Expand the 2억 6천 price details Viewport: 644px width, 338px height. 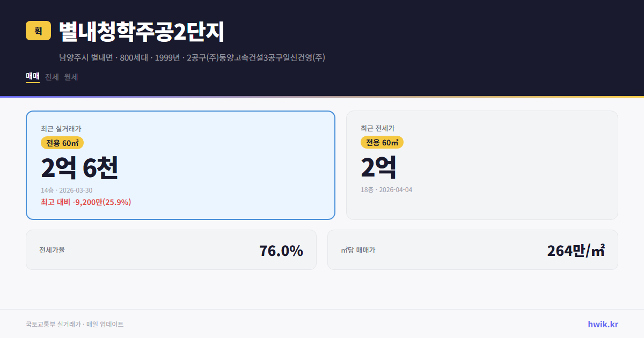[80, 167]
